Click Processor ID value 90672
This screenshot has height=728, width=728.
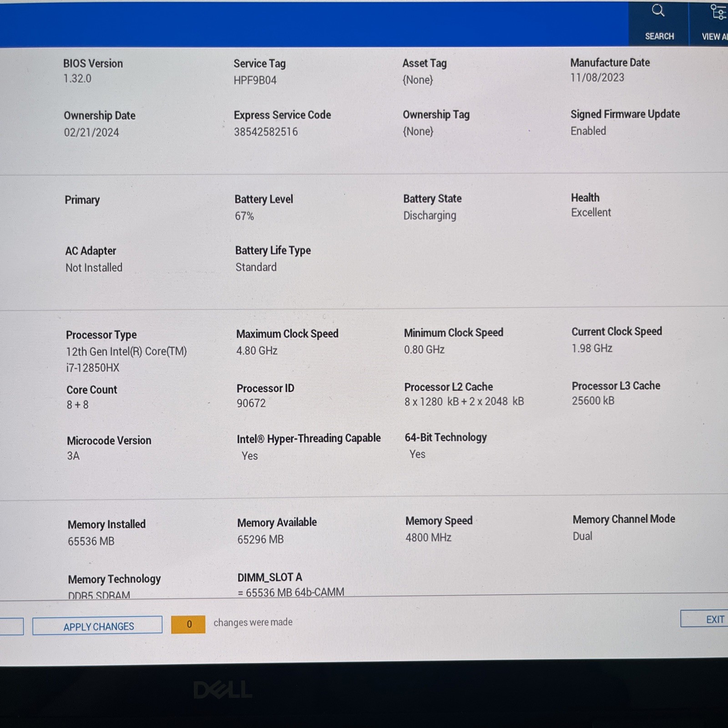251,403
